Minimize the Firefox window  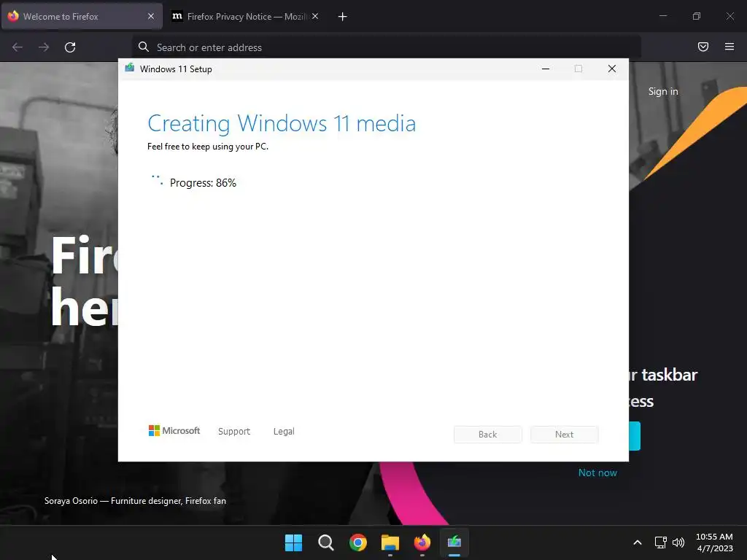tap(662, 16)
